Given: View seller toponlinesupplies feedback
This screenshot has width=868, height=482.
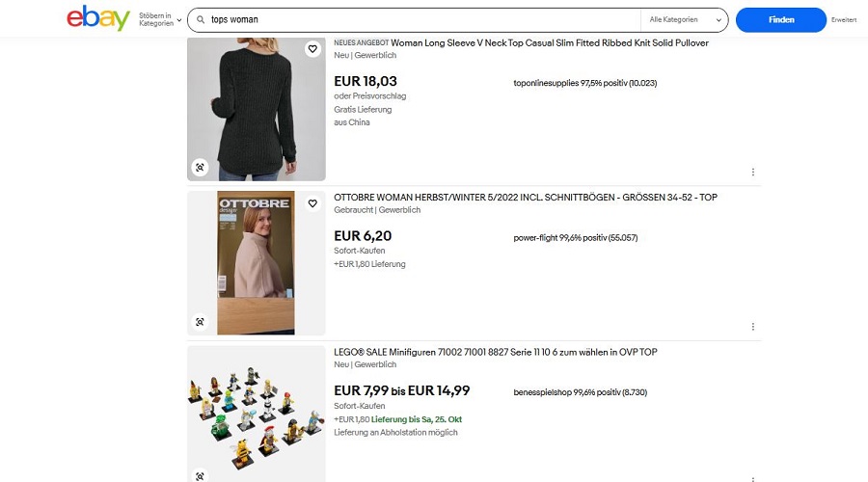Looking at the screenshot, I should click(585, 83).
